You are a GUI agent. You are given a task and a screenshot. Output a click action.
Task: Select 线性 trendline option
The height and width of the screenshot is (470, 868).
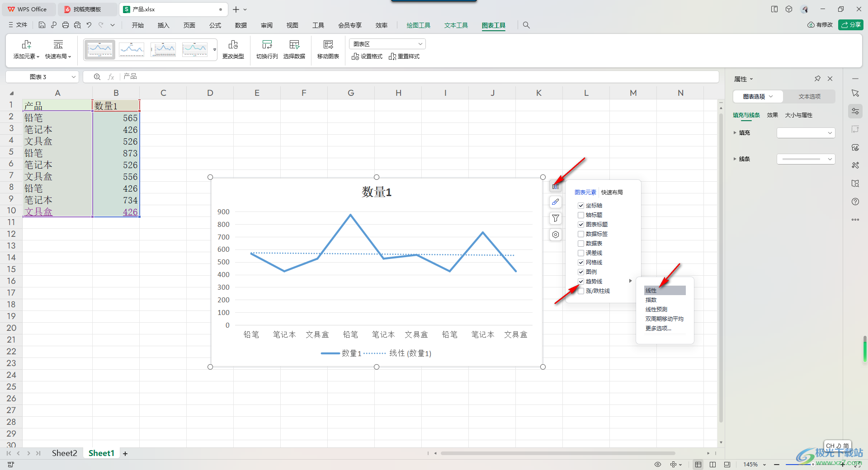point(665,291)
